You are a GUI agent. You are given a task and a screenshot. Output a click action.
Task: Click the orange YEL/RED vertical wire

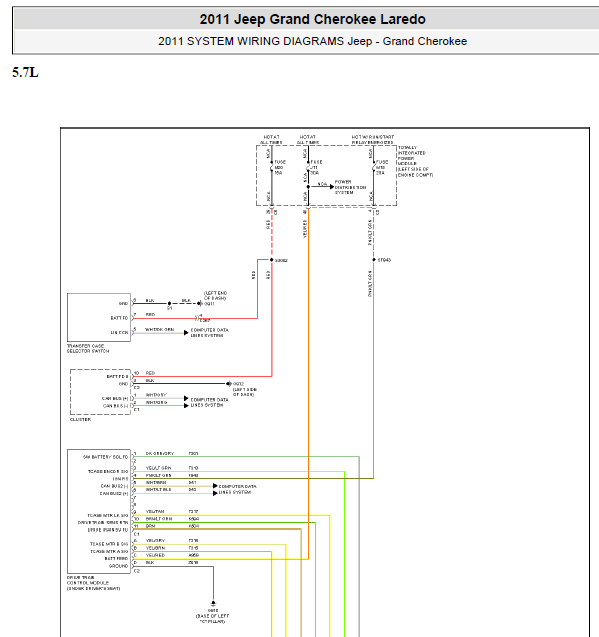(x=308, y=382)
